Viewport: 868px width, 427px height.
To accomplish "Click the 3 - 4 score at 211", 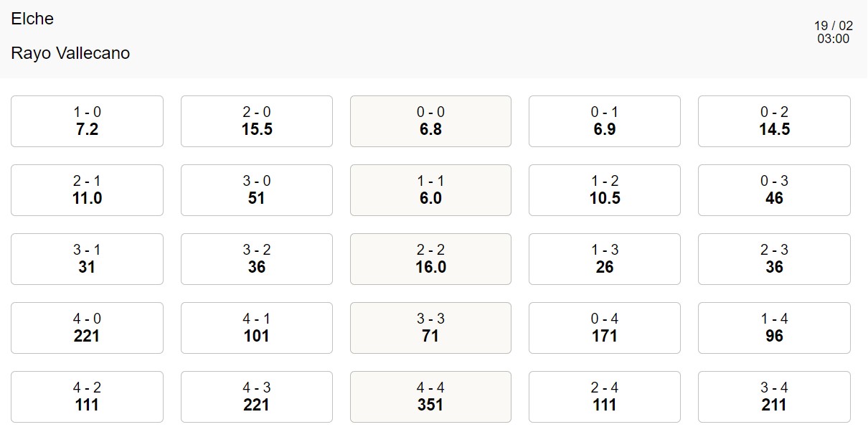I will [x=774, y=397].
